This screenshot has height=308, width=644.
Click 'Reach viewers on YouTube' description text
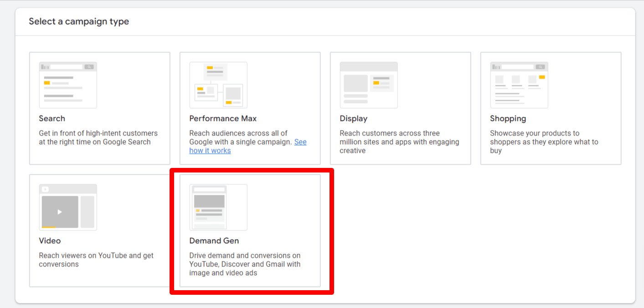pos(96,260)
